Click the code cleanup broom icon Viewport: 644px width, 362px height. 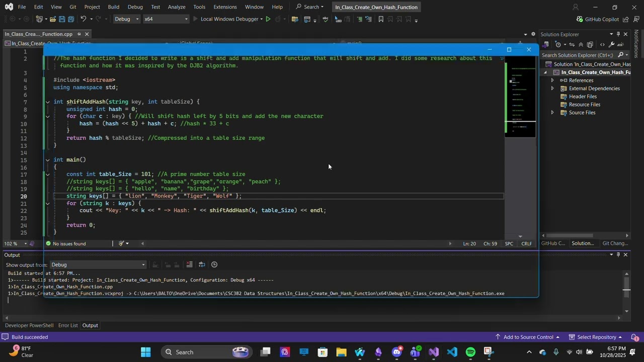click(x=121, y=243)
